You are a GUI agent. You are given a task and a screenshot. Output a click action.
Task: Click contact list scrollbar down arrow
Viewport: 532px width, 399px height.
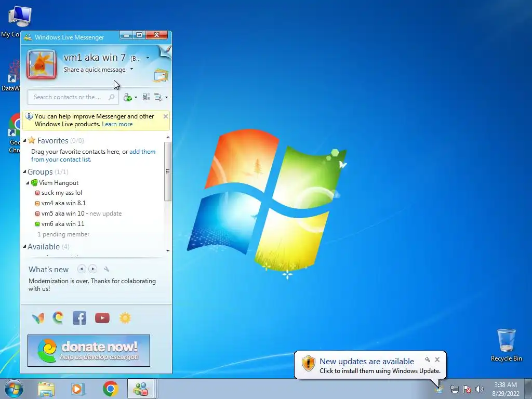tap(168, 251)
